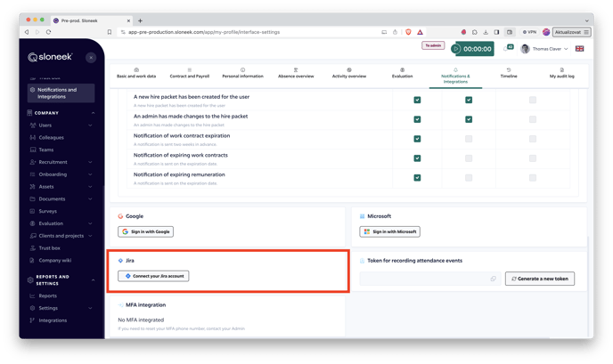This screenshot has height=364, width=613.
Task: Expand the Onboarding submenu chevron
Action: coord(90,174)
